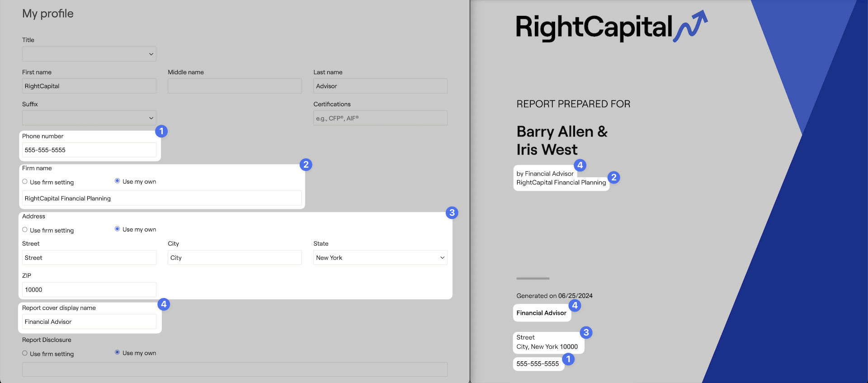
Task: Click the Middle name field
Action: click(235, 86)
